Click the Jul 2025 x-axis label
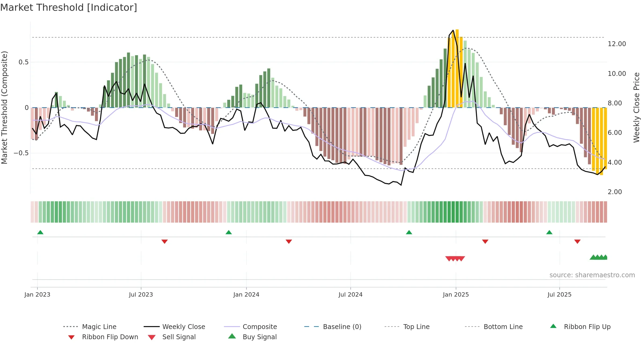644x362 pixels. click(559, 294)
